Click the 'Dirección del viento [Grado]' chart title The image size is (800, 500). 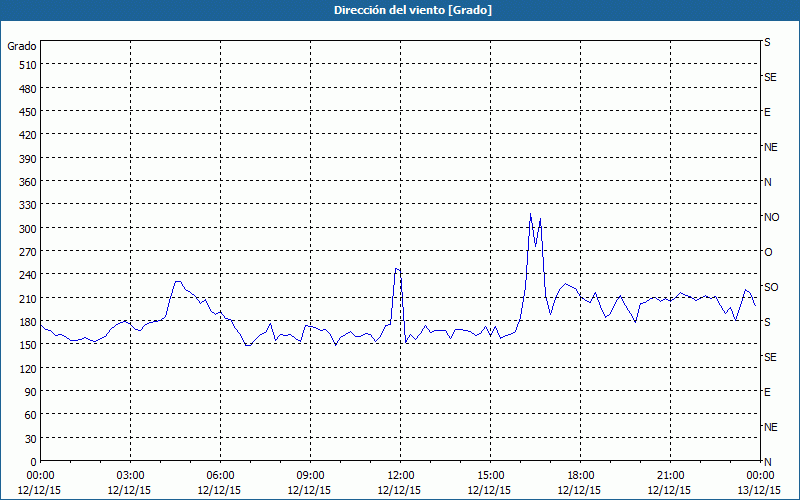click(413, 10)
